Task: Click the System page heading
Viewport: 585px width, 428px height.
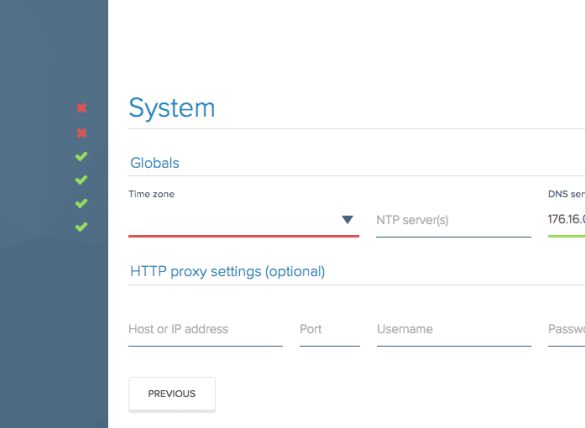Action: pyautogui.click(x=172, y=108)
